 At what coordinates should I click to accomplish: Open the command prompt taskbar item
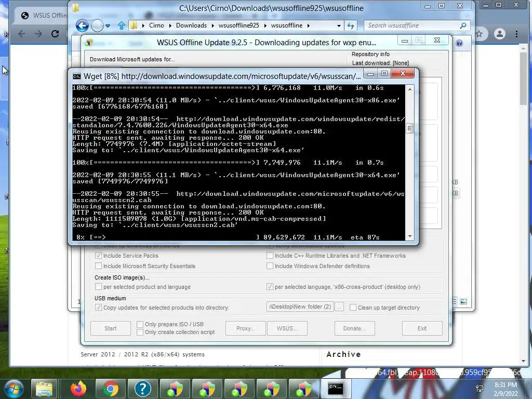335,389
